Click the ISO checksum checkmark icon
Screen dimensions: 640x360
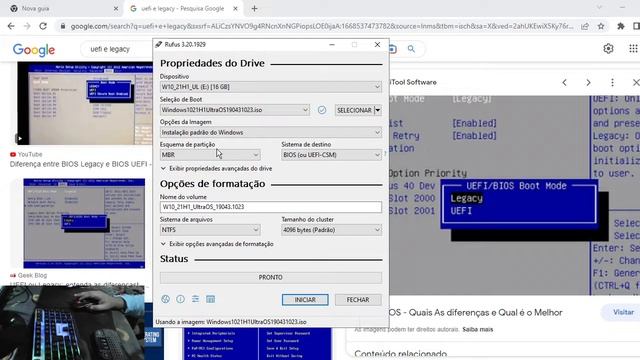322,110
